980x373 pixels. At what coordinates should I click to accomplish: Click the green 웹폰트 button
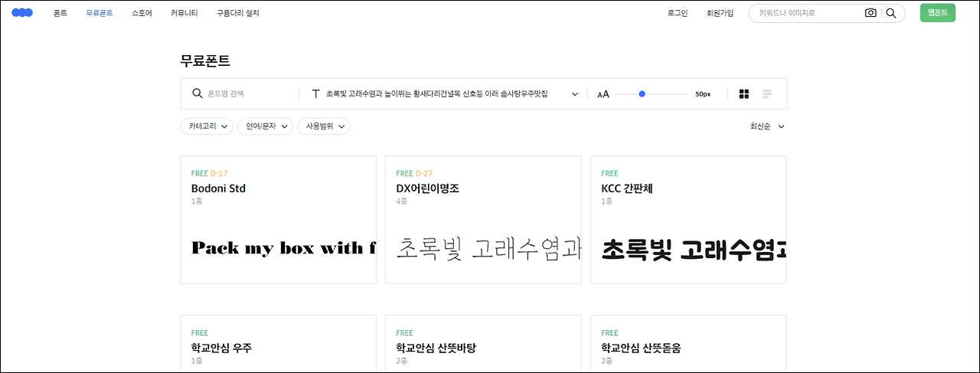(x=937, y=13)
